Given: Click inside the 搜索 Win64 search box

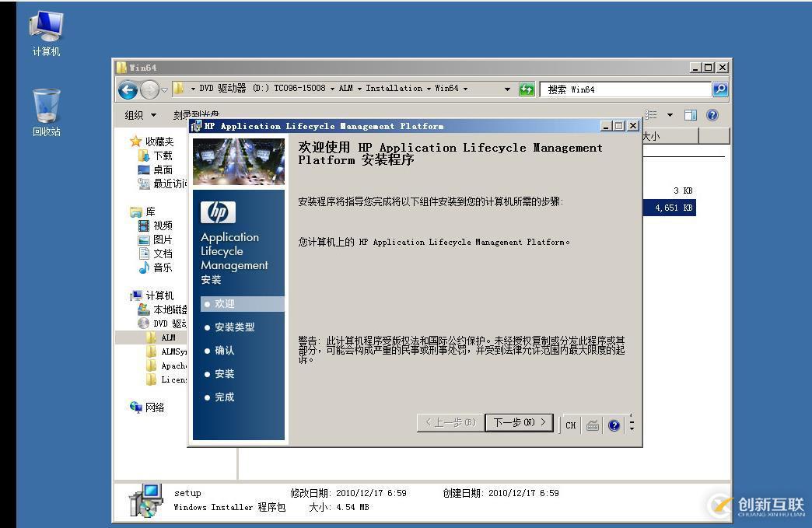Looking at the screenshot, I should tap(622, 89).
